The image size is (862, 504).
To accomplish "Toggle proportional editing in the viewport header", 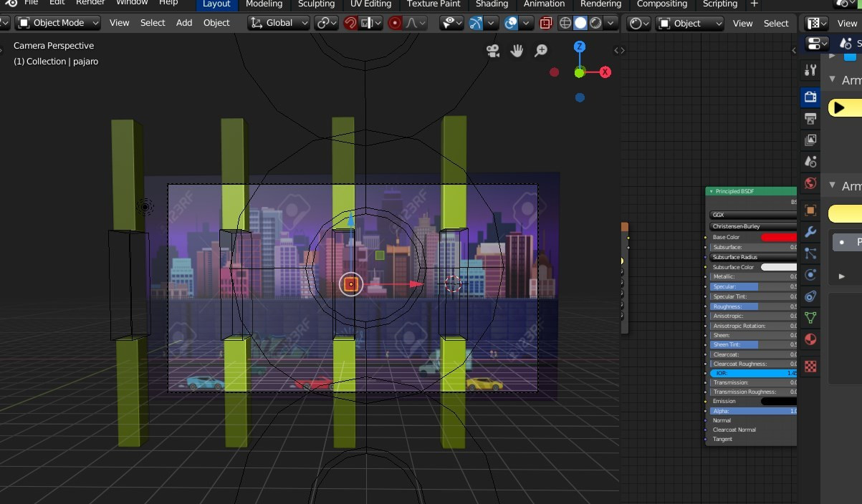I will pos(396,23).
